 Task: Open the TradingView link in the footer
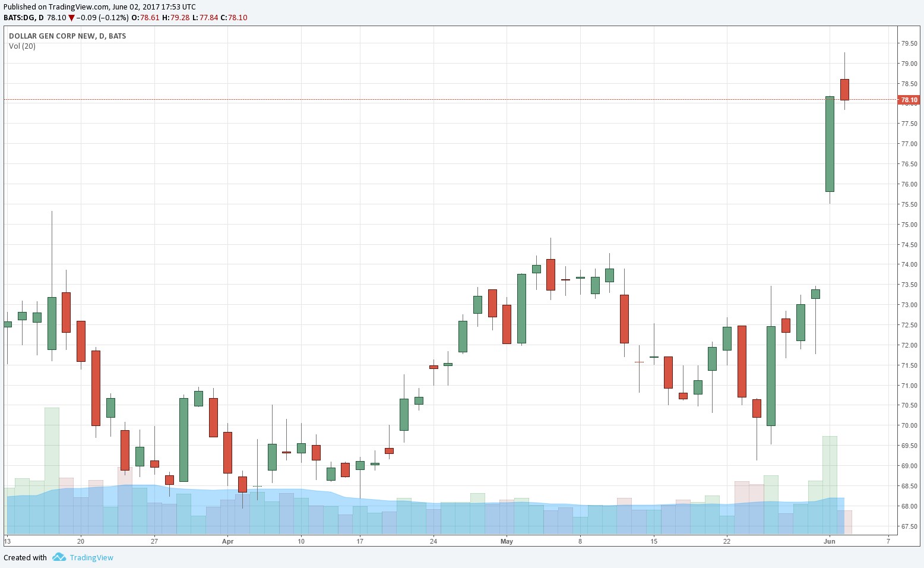pos(91,557)
